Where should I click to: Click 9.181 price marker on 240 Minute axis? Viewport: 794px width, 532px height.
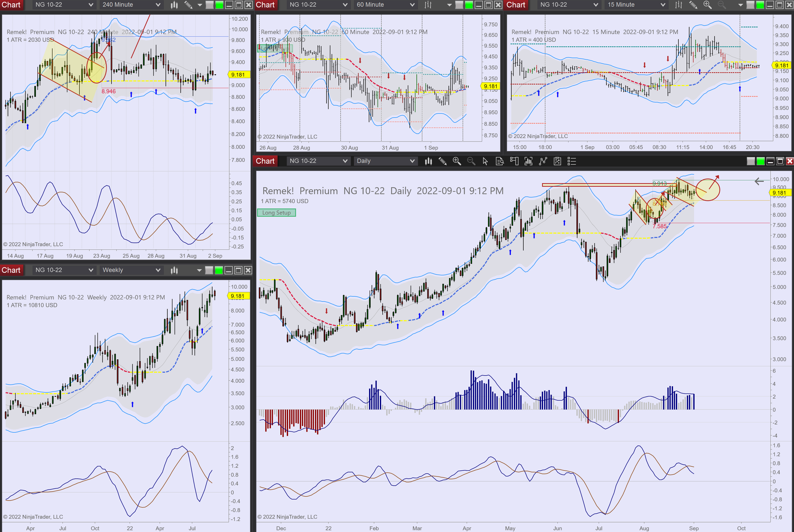(238, 75)
